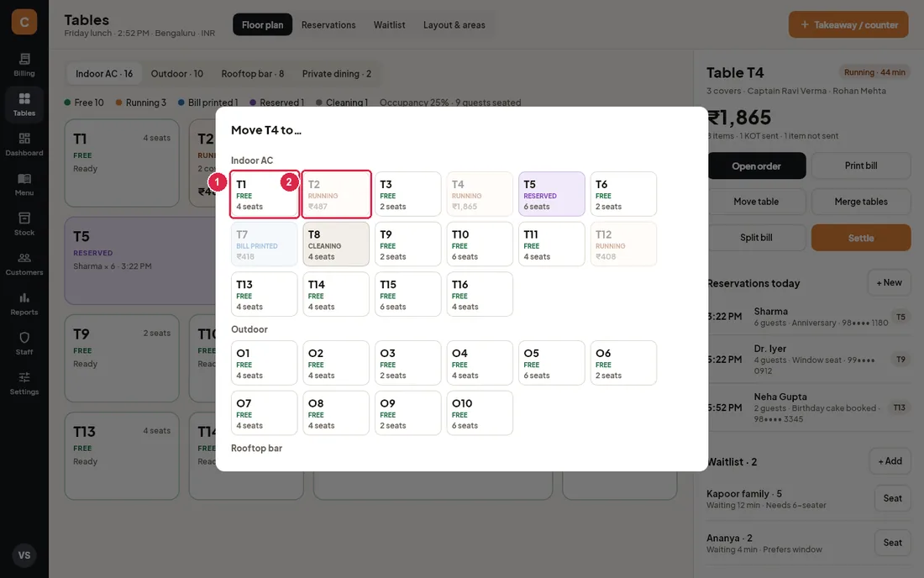Choose outdoor table O2
Viewport: 924px width, 578px height.
point(336,364)
